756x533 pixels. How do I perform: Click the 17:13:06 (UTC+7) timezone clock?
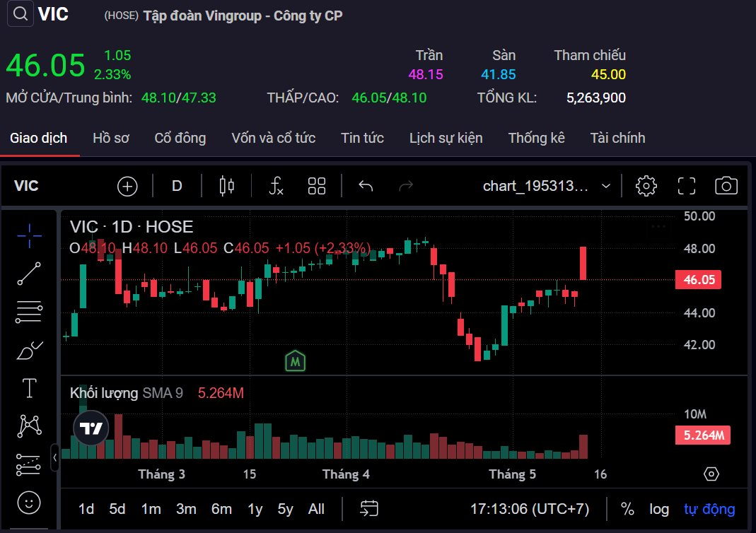pos(530,509)
